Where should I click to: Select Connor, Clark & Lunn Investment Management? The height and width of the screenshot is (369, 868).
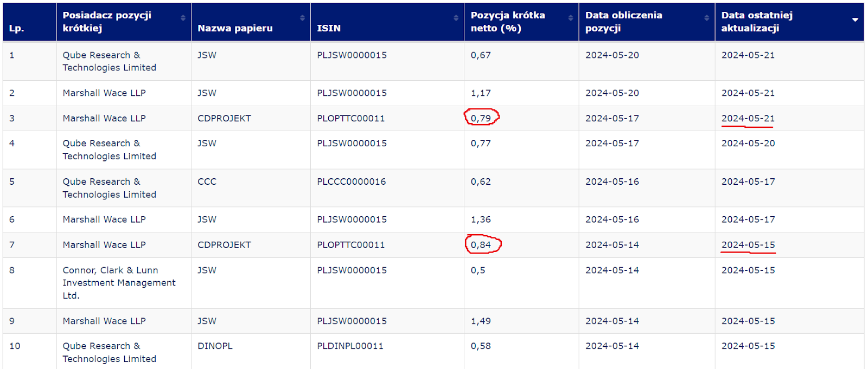click(118, 282)
